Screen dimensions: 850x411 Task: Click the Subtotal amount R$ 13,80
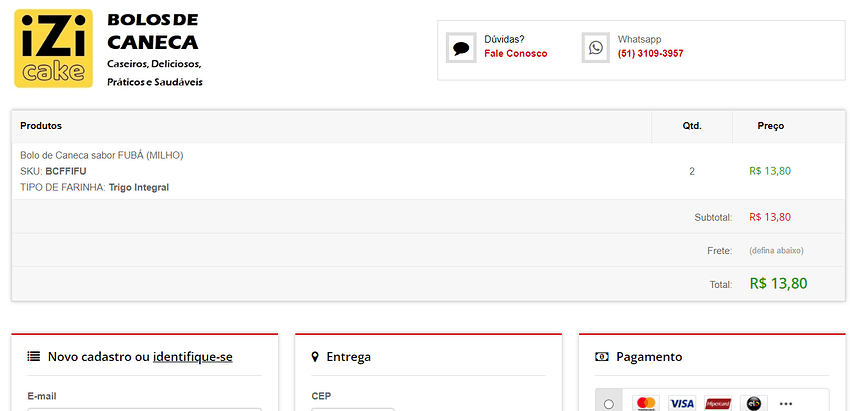pyautogui.click(x=770, y=217)
